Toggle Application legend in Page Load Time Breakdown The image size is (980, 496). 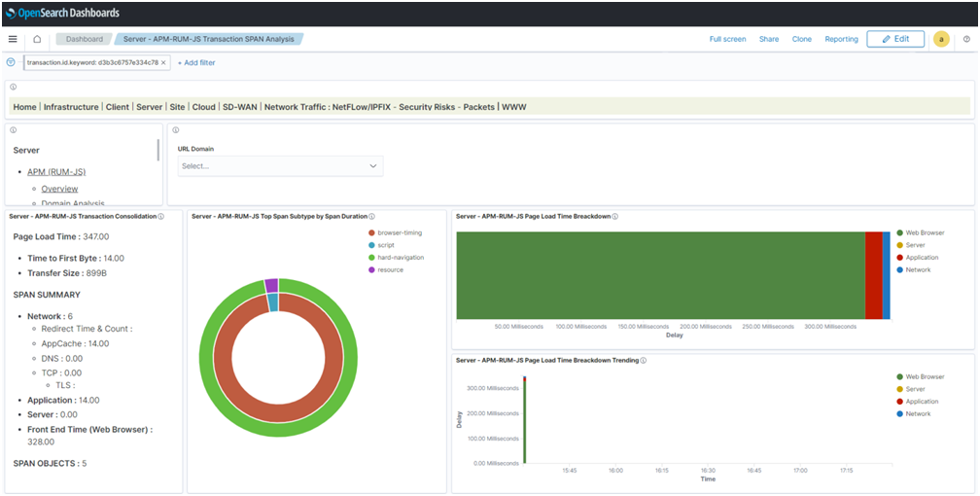[x=918, y=258]
